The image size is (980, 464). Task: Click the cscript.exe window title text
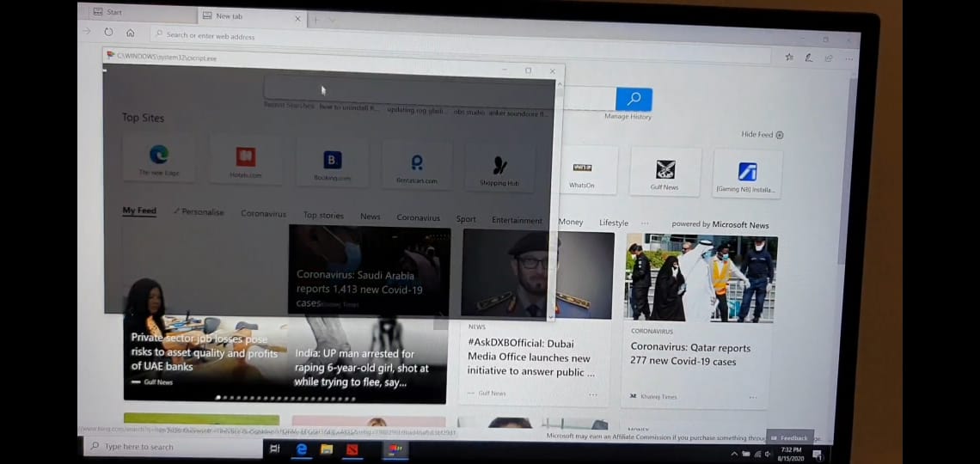point(166,57)
